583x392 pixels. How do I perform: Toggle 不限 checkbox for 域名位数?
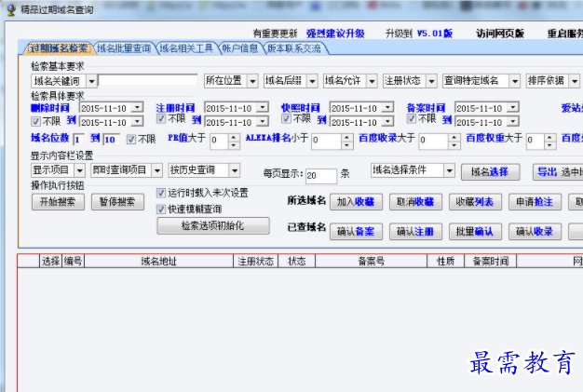(131, 140)
